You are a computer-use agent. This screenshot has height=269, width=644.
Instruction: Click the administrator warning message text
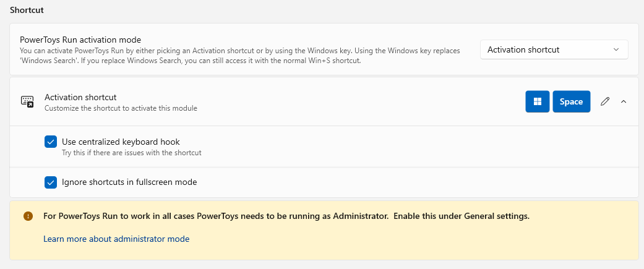286,216
